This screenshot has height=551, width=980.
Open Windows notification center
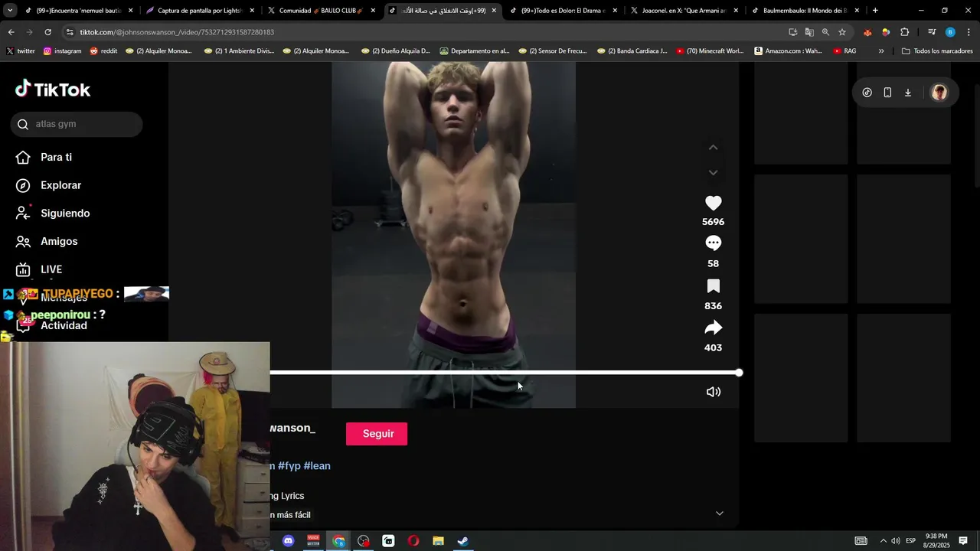click(x=963, y=541)
